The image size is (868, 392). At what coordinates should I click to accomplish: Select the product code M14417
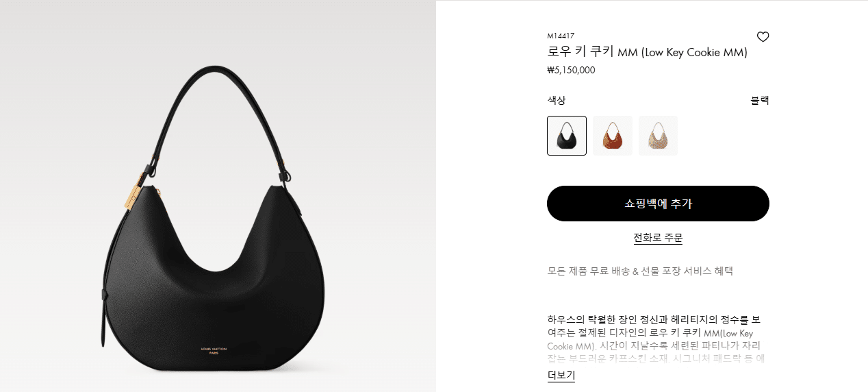pos(561,36)
